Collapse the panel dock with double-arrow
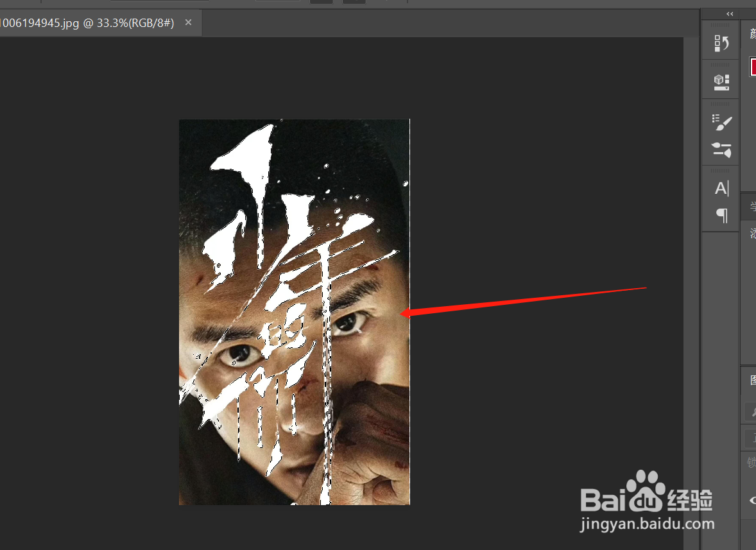The height and width of the screenshot is (550, 756). click(730, 14)
